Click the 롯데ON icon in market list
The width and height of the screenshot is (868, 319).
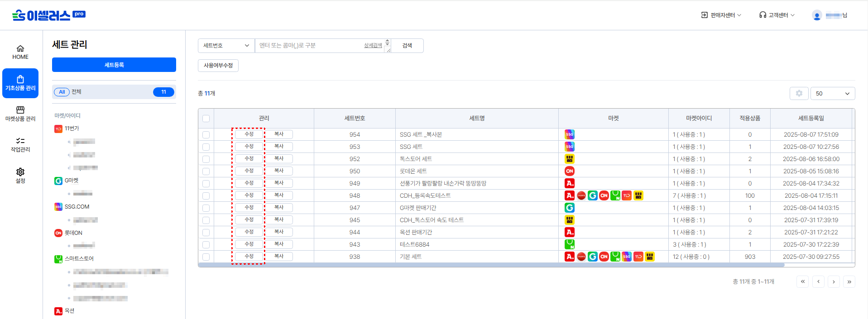coord(58,233)
